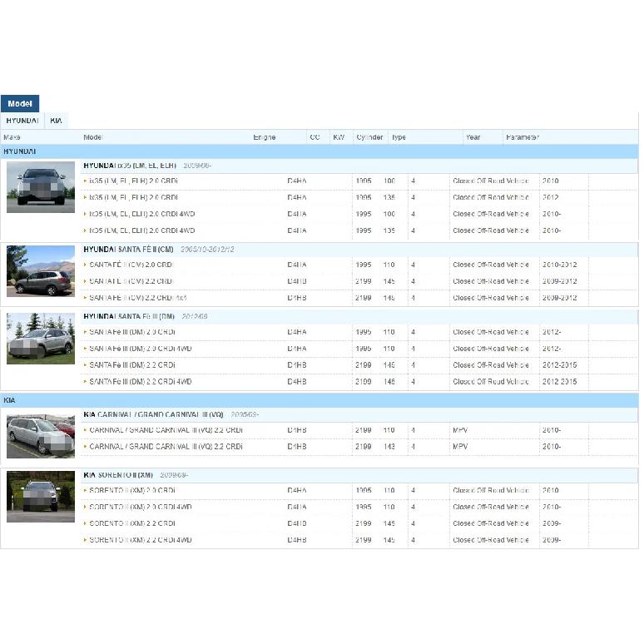This screenshot has height=644, width=644.
Task: Click 2009- year cell in Sorento II 2.2 CRDi 4WD row
Action: (552, 540)
